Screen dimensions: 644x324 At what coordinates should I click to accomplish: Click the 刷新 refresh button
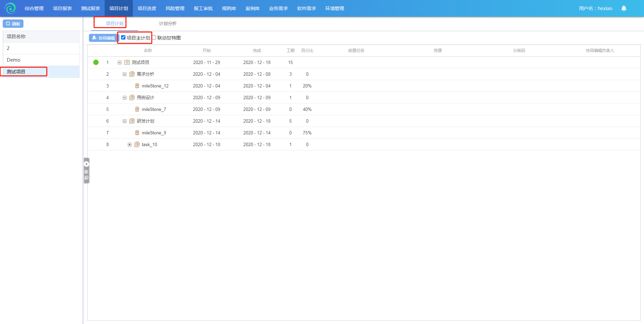[13, 24]
